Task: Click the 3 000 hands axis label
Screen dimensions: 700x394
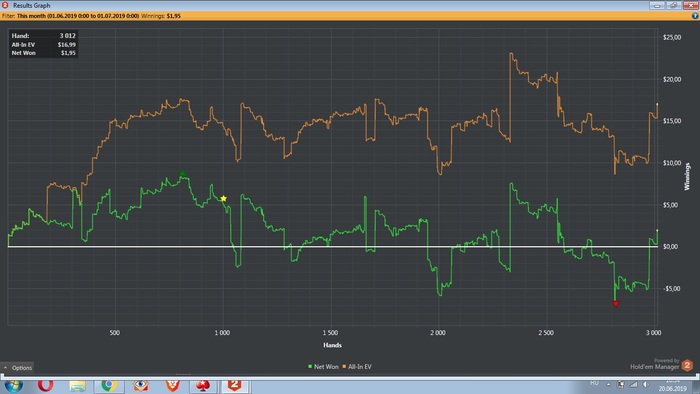Action: pyautogui.click(x=654, y=333)
